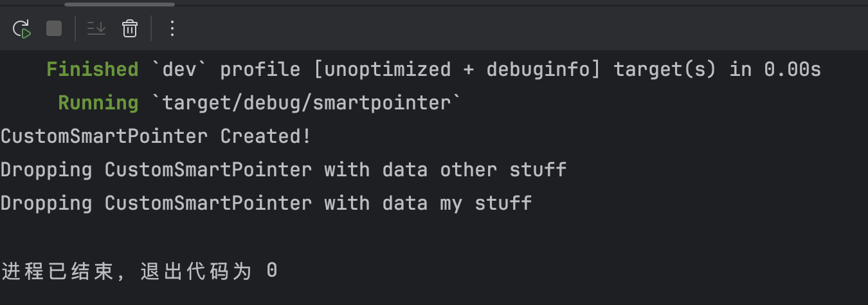Click the word "profile" in Finished line
Screen dimensions: 868x305
click(260, 69)
